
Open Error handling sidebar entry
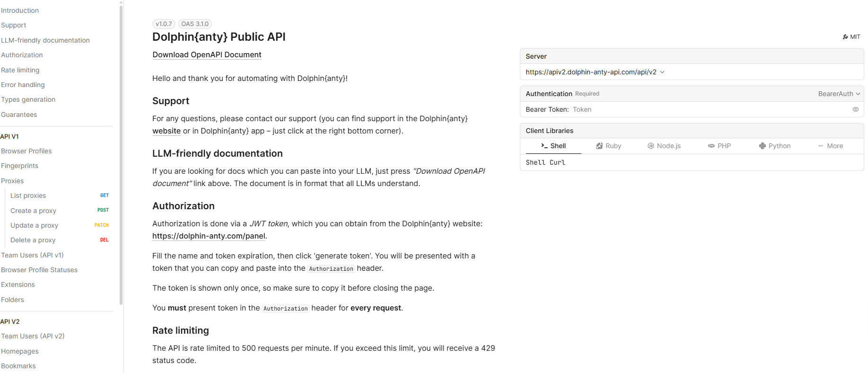[23, 85]
